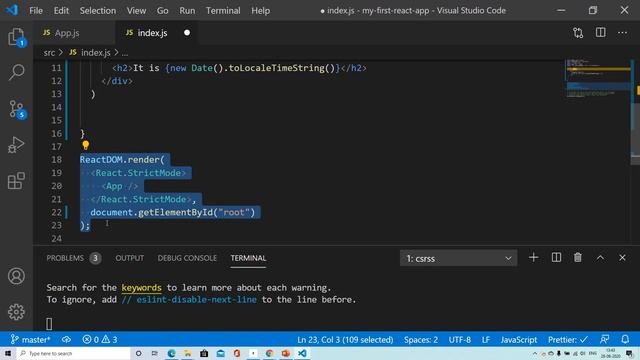Open File Explorer from taskbar

pyautogui.click(x=188, y=353)
